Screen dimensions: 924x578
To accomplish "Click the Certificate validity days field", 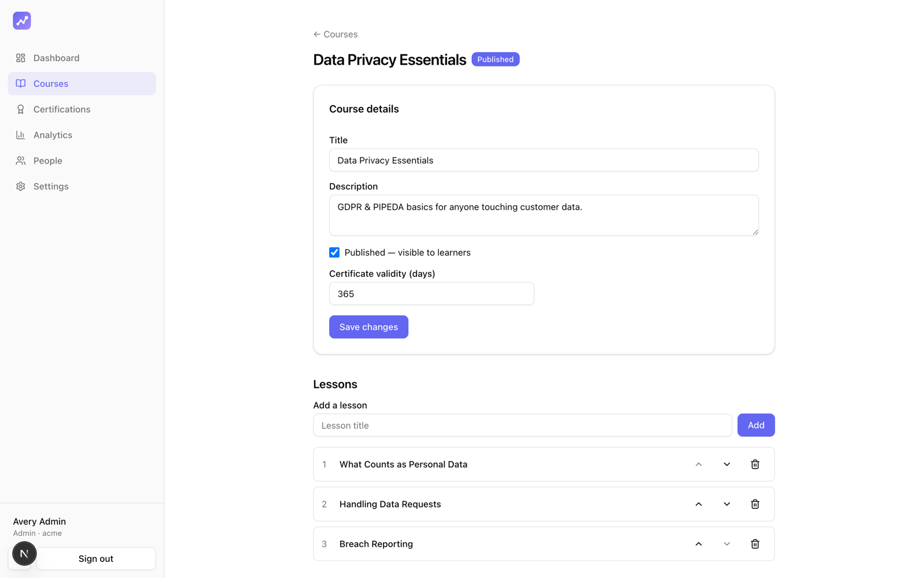I will click(x=431, y=294).
